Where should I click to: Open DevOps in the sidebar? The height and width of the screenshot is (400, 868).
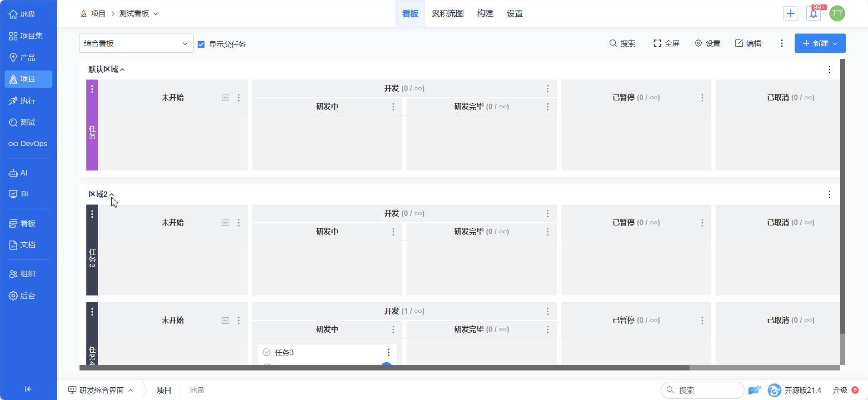coord(28,144)
